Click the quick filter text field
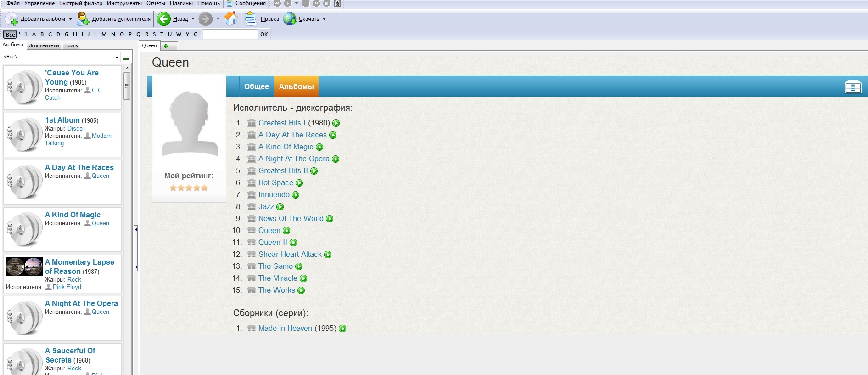868x375 pixels. (x=230, y=34)
